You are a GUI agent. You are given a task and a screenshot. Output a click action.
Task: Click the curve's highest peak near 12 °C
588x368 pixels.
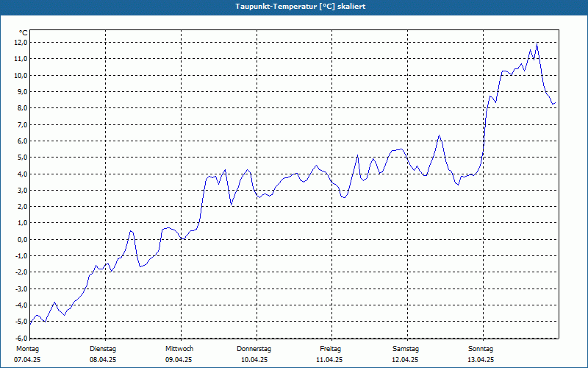[537, 44]
